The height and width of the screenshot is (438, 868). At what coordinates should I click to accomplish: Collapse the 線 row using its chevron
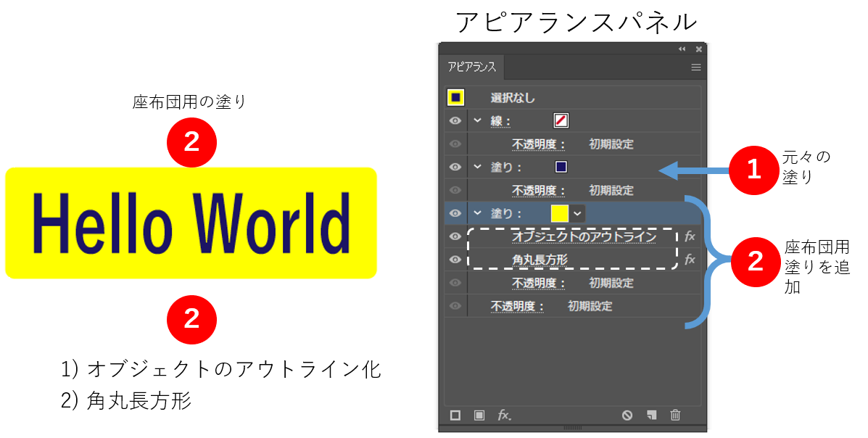tap(477, 120)
